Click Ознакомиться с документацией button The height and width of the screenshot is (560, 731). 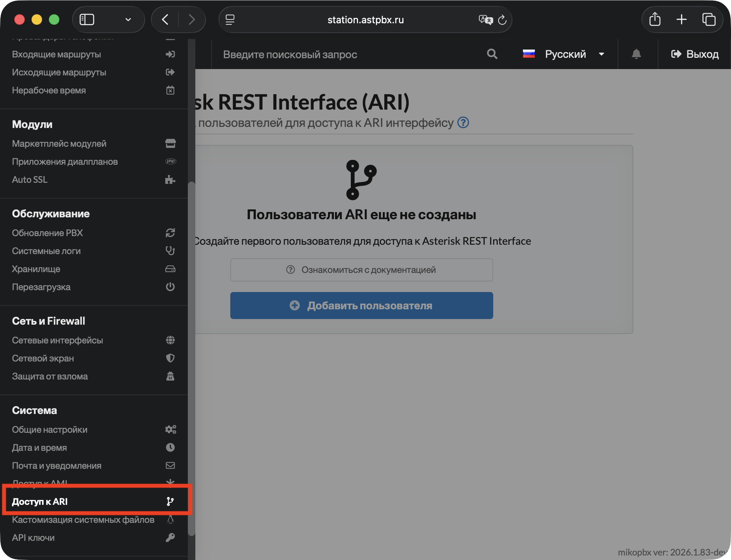(361, 270)
